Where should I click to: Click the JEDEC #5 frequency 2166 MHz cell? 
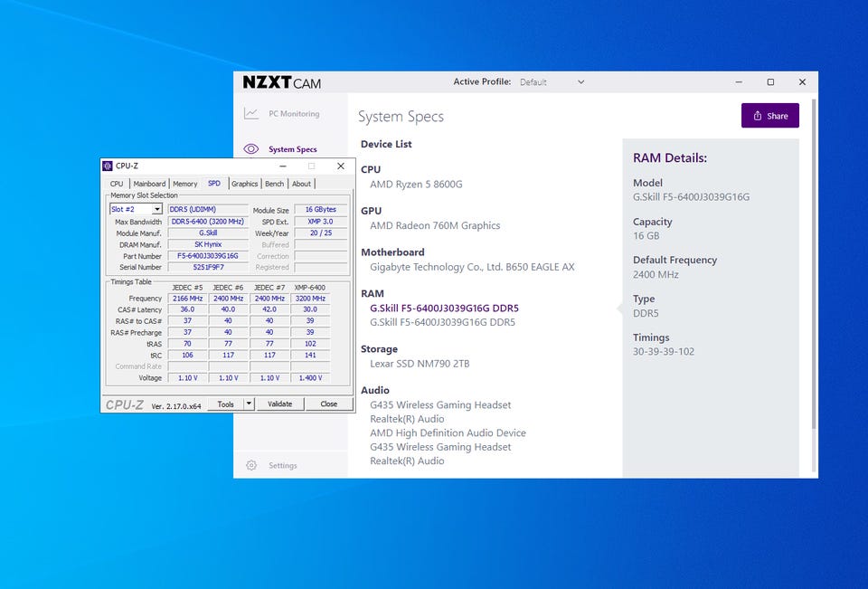click(188, 298)
